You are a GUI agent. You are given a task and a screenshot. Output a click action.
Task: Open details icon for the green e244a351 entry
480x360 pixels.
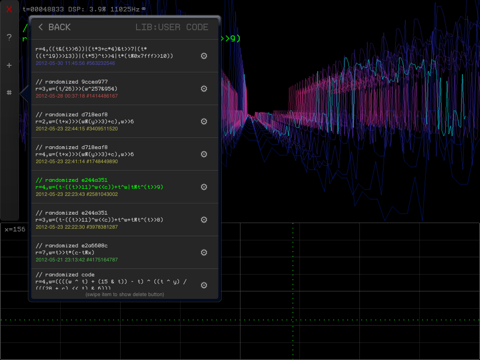[204, 187]
